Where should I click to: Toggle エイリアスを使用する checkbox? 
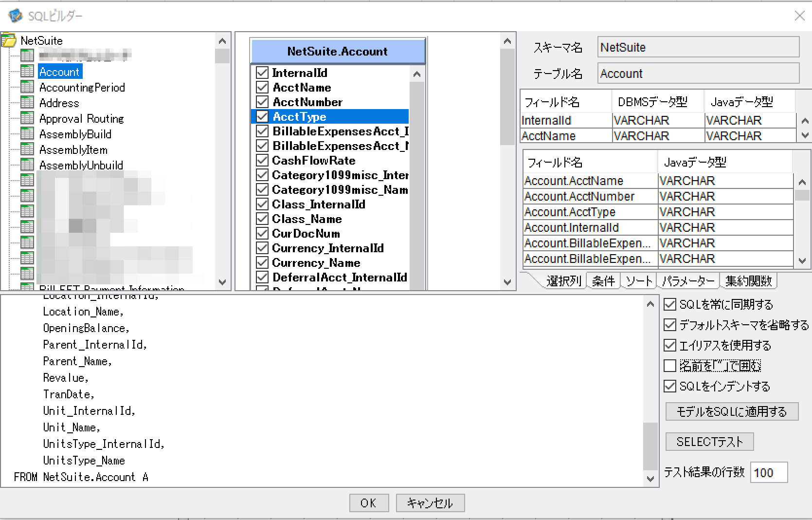coord(670,345)
